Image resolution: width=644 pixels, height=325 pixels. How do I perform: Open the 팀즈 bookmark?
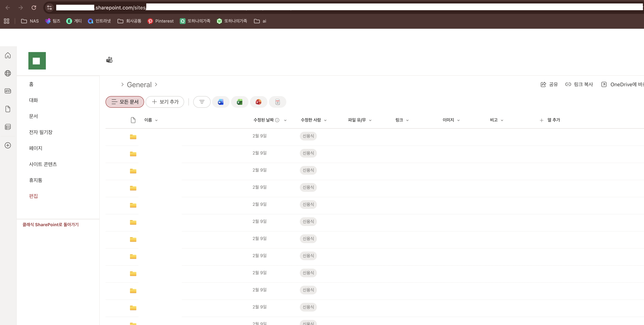coord(53,21)
